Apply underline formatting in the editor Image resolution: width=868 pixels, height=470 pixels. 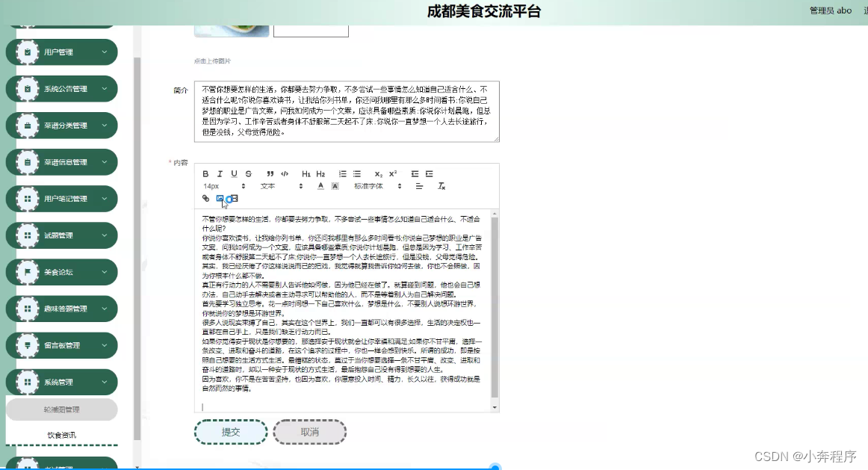click(x=234, y=174)
